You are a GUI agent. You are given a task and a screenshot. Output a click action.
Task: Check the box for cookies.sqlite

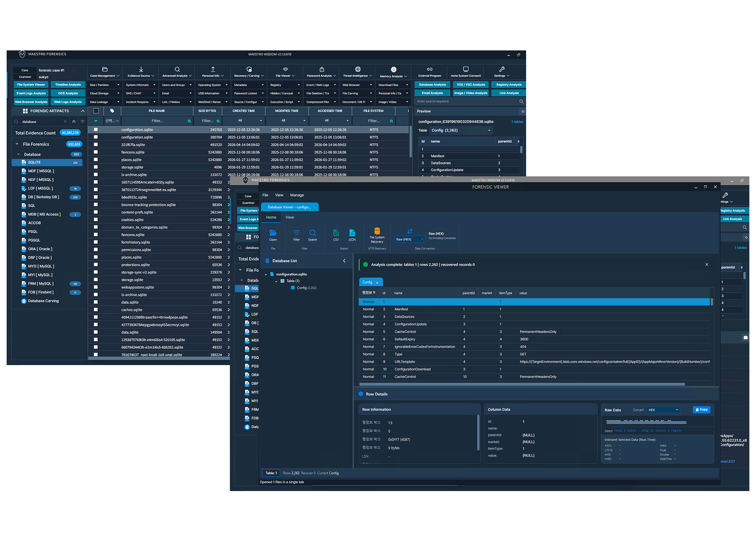coord(95,220)
